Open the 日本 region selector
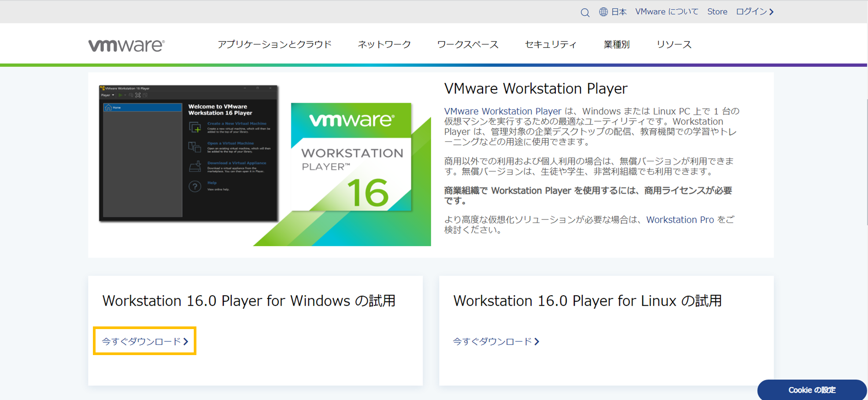 pyautogui.click(x=619, y=12)
